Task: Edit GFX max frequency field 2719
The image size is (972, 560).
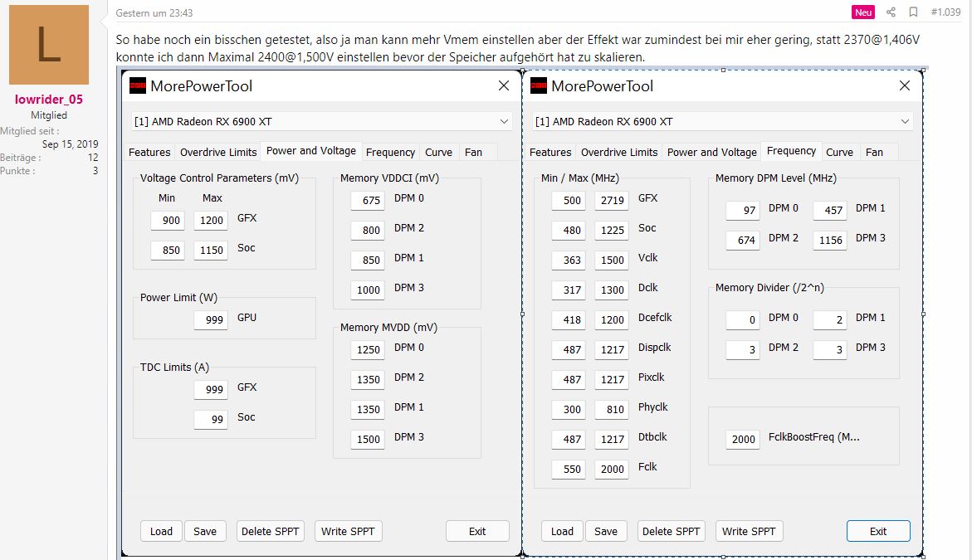Action: tap(612, 200)
